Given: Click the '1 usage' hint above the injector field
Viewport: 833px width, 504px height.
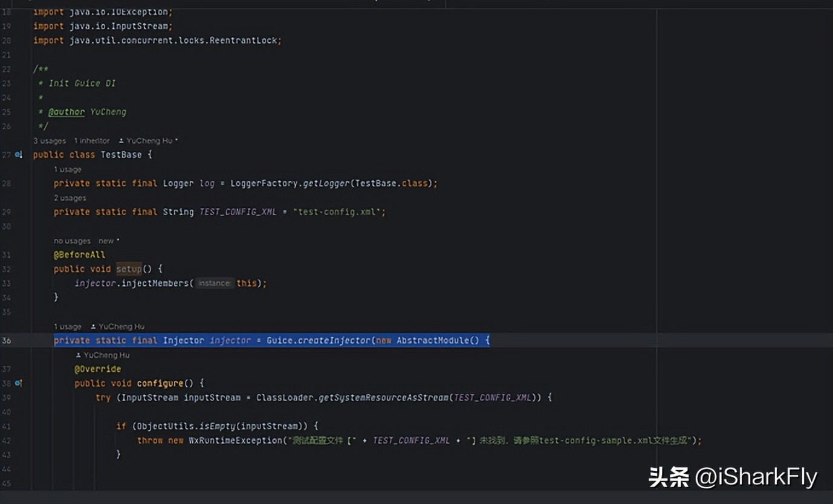Looking at the screenshot, I should coord(67,326).
